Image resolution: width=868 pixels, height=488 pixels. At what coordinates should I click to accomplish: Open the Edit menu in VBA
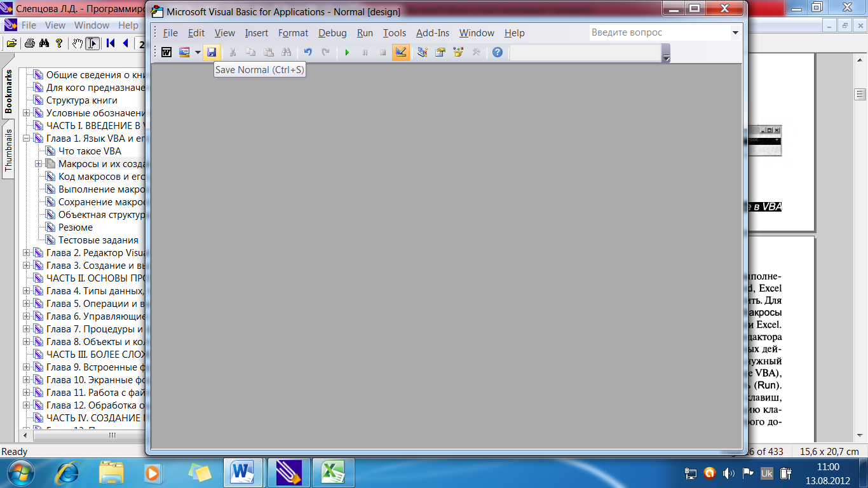[x=196, y=33]
